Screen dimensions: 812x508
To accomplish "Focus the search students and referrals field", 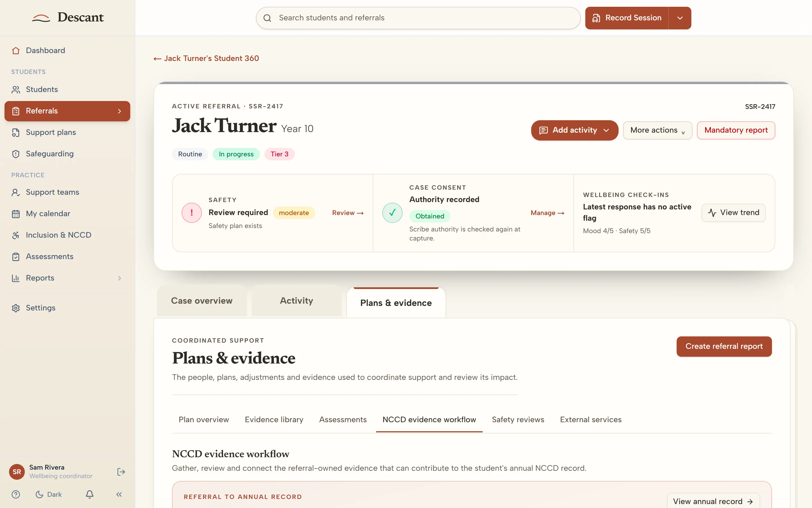I will (418, 18).
